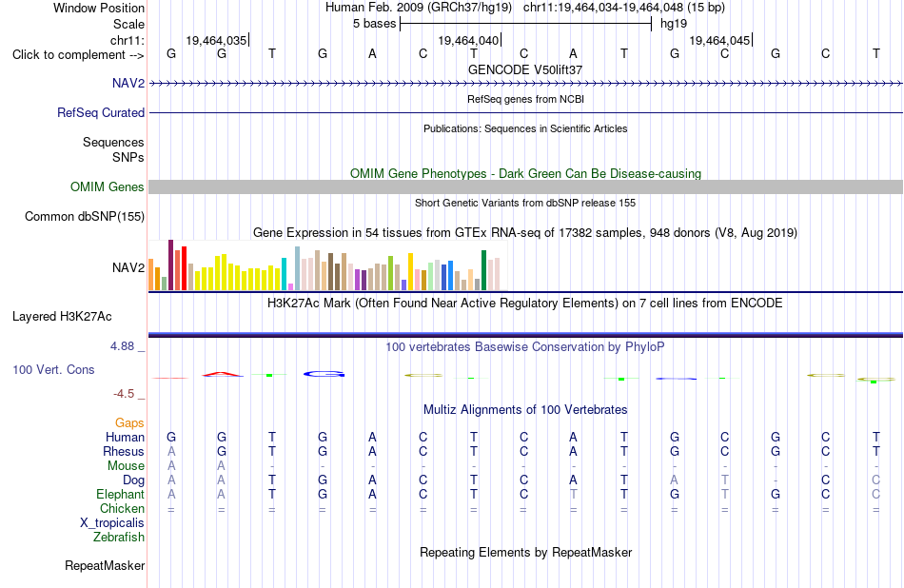Click the Rhesus species row label
The width and height of the screenshot is (904, 588).
click(124, 451)
